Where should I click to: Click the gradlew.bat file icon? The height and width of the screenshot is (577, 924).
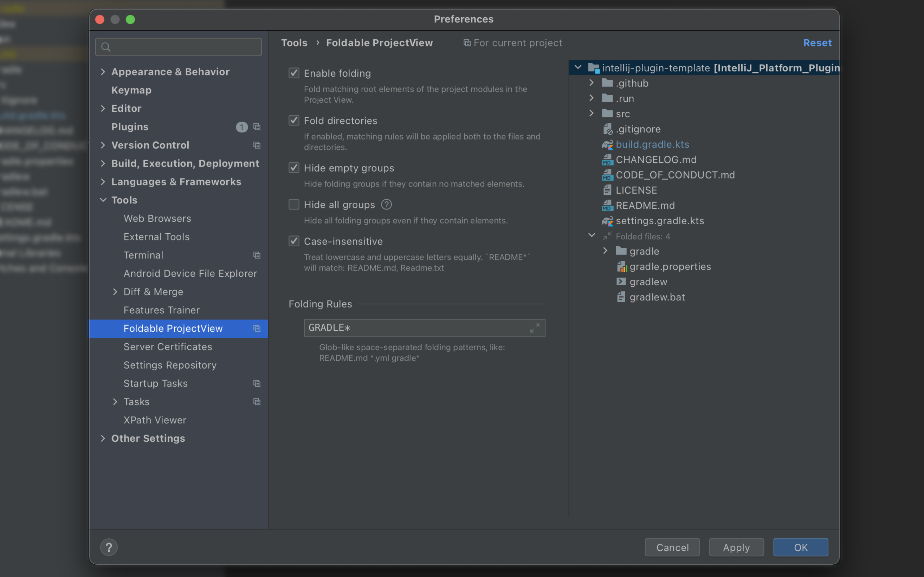620,296
